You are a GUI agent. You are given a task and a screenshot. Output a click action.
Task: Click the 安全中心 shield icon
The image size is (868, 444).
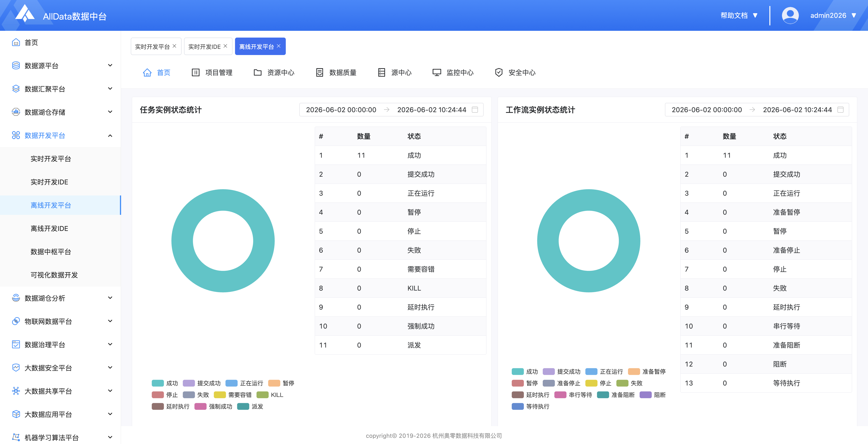coord(499,73)
